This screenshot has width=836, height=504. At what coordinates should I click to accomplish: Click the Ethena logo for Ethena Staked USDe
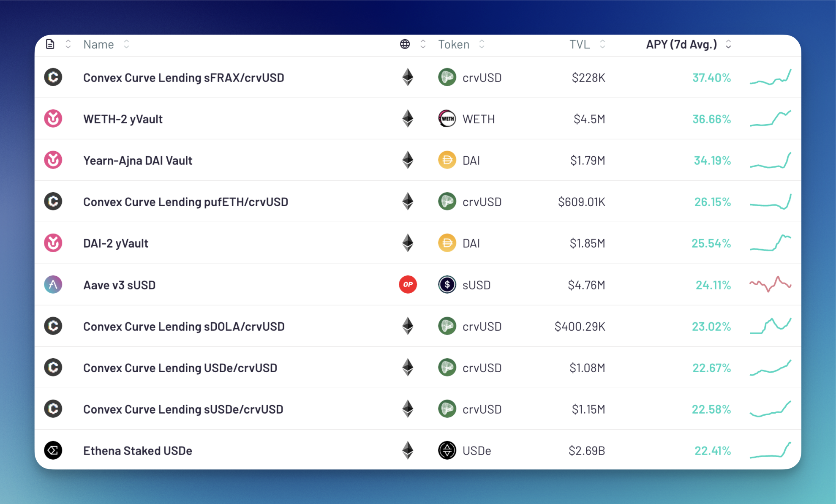(53, 450)
